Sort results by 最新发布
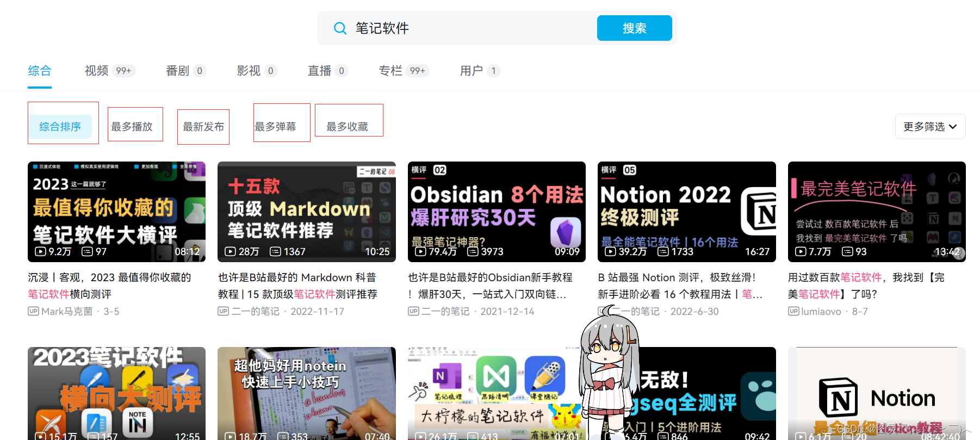This screenshot has width=980, height=440. pos(203,127)
